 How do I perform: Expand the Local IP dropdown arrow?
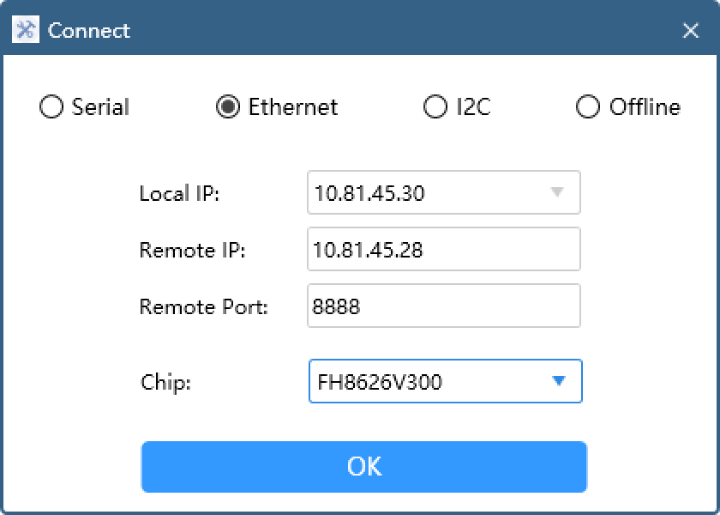[557, 192]
